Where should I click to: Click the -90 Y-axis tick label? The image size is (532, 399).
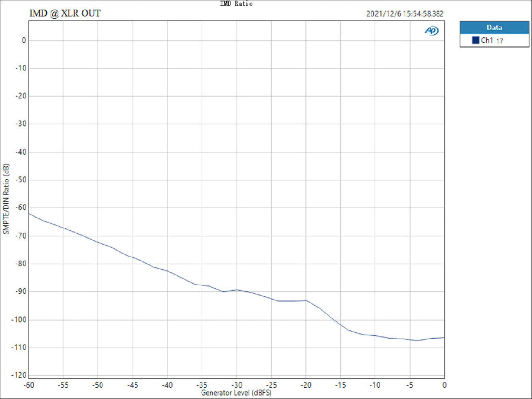pyautogui.click(x=21, y=291)
